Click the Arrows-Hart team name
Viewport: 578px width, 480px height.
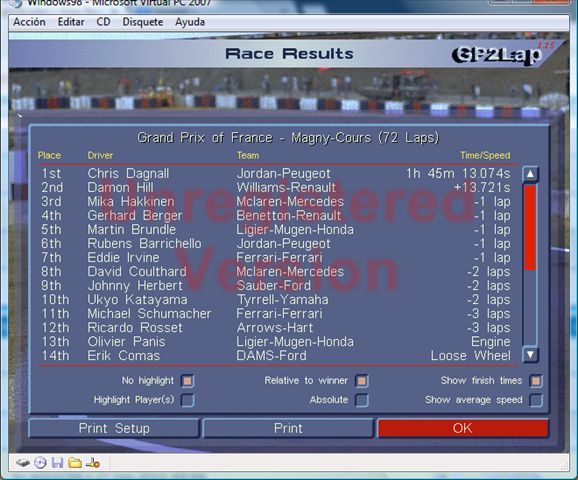(x=275, y=328)
